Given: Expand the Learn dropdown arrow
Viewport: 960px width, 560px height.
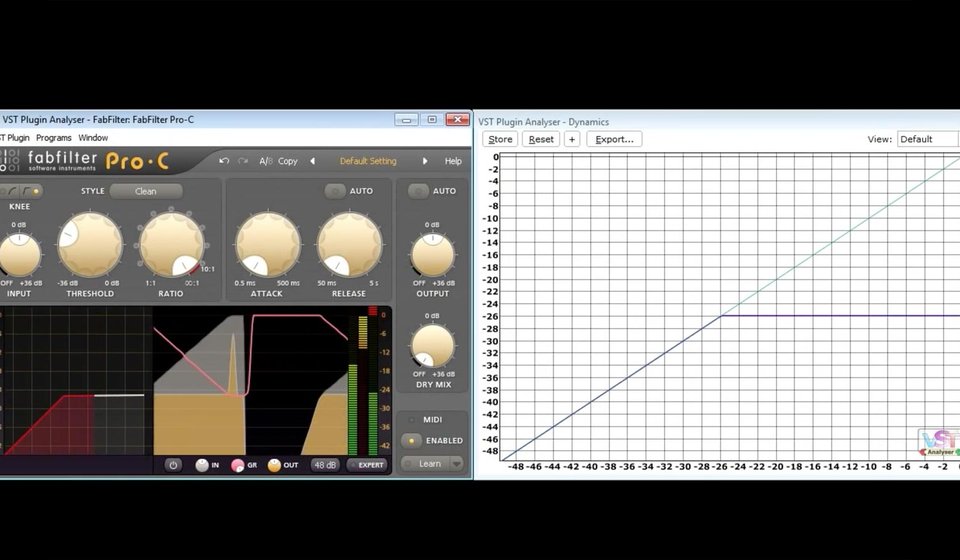Looking at the screenshot, I should 457,464.
